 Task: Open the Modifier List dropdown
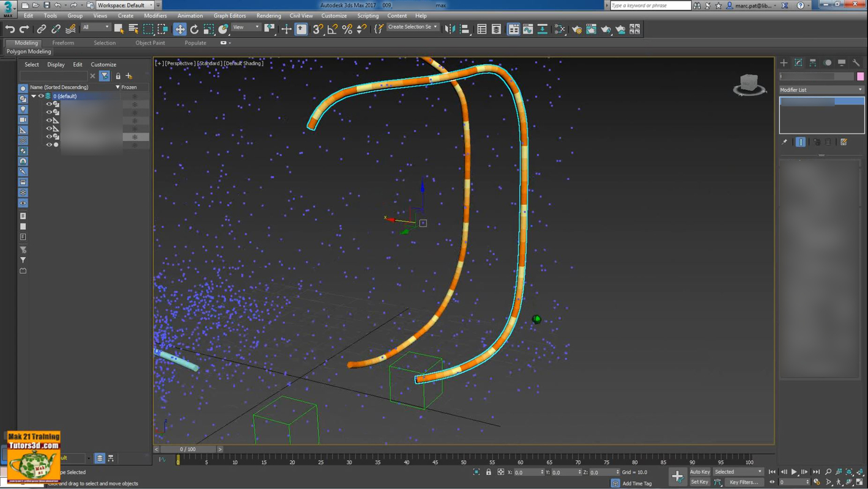click(821, 89)
